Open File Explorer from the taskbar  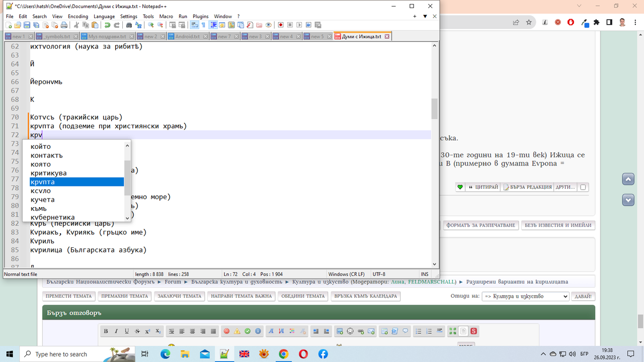click(185, 354)
